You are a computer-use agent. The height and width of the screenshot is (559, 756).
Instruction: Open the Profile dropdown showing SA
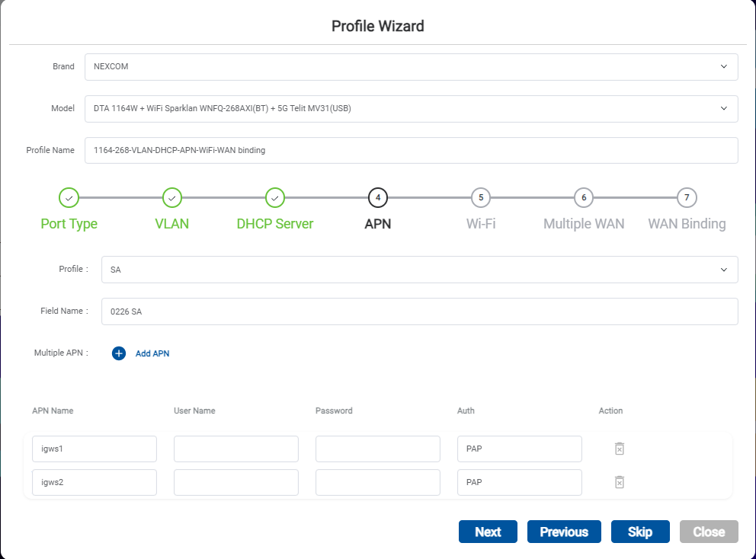click(x=419, y=270)
